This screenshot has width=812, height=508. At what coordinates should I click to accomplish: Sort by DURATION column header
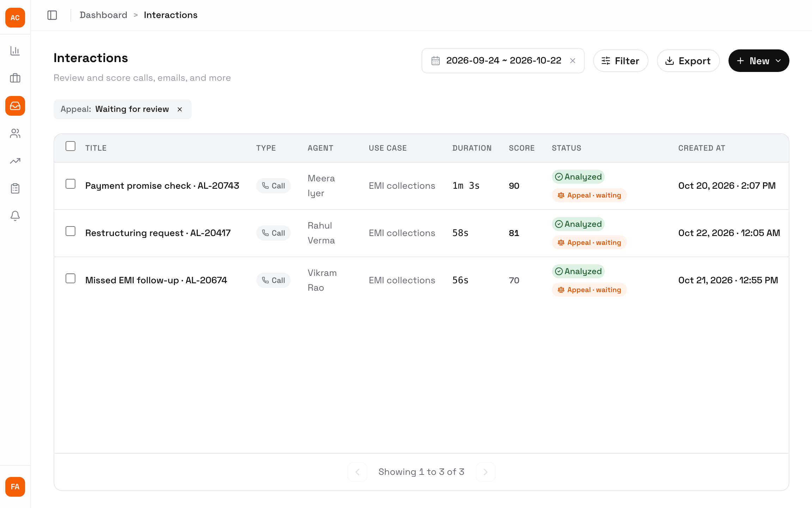pos(472,148)
